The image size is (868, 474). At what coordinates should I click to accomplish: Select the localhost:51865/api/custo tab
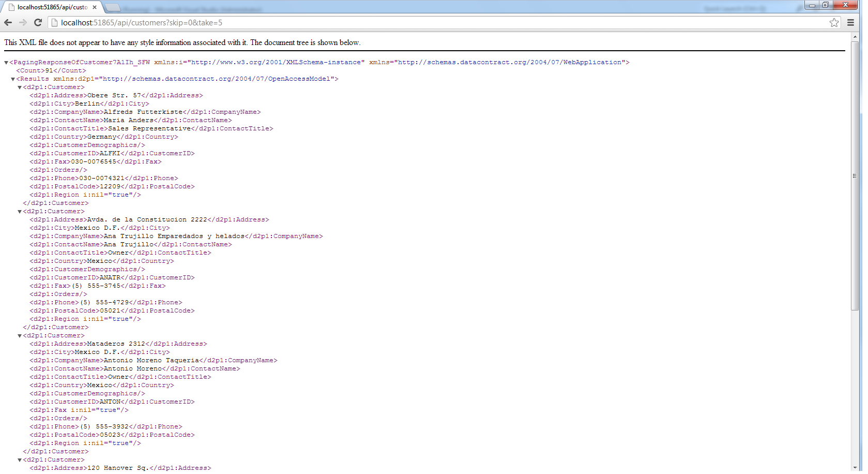coord(52,7)
